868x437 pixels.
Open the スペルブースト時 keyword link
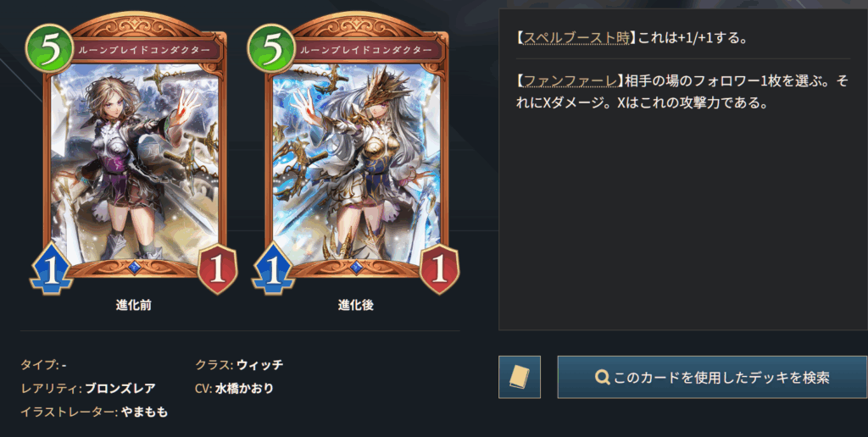(576, 37)
